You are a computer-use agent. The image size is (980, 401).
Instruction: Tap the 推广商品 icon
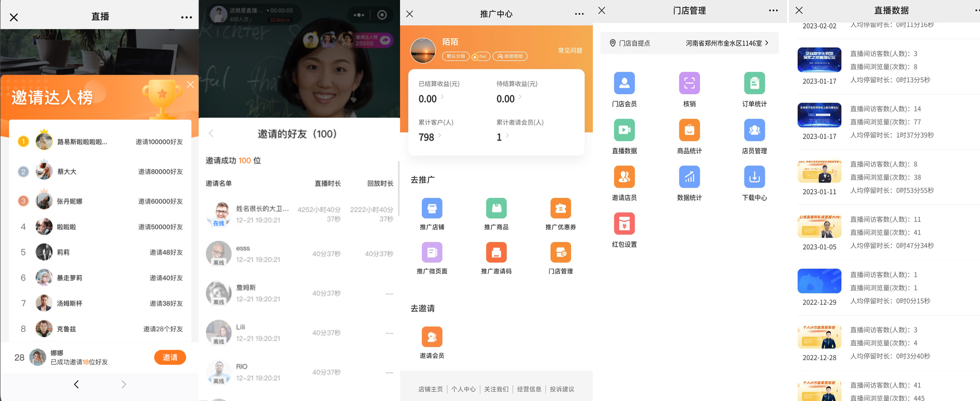496,209
